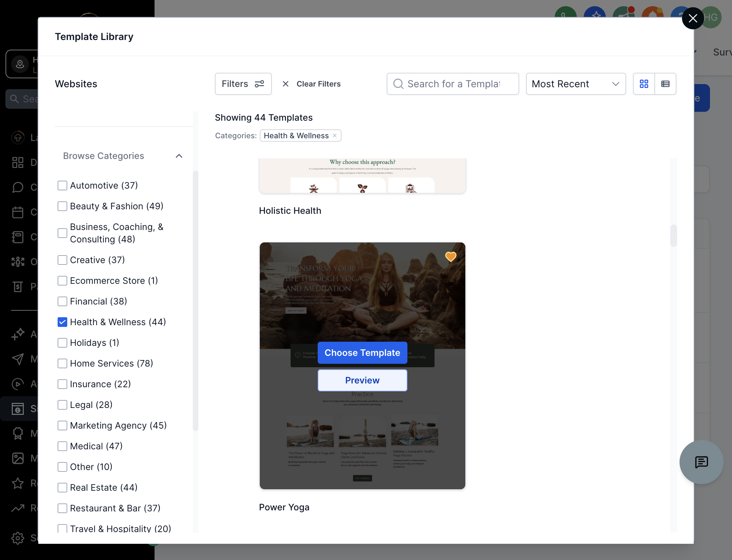The height and width of the screenshot is (560, 732).
Task: Favorite the Power Yoga template heart
Action: pyautogui.click(x=451, y=256)
